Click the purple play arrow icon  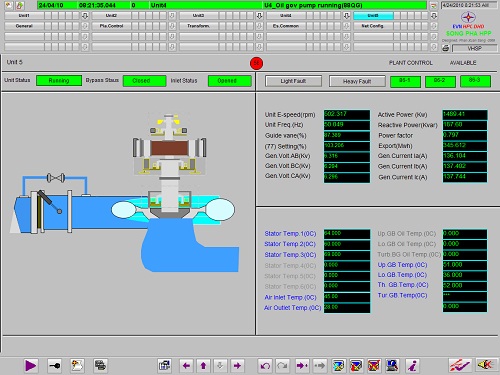tap(31, 366)
